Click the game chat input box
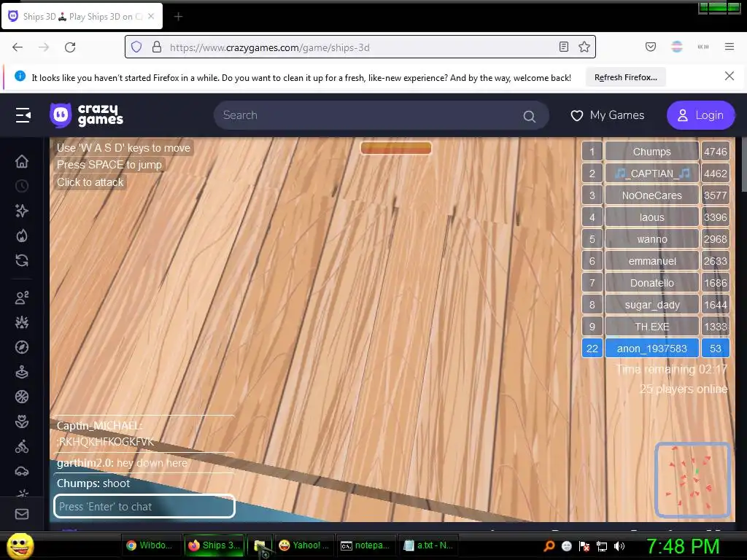747x560 pixels. coord(144,506)
